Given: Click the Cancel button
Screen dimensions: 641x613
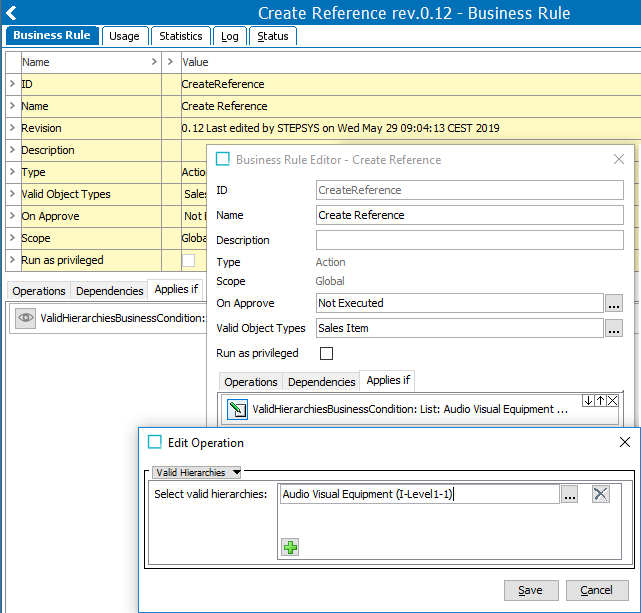Looking at the screenshot, I should (597, 590).
